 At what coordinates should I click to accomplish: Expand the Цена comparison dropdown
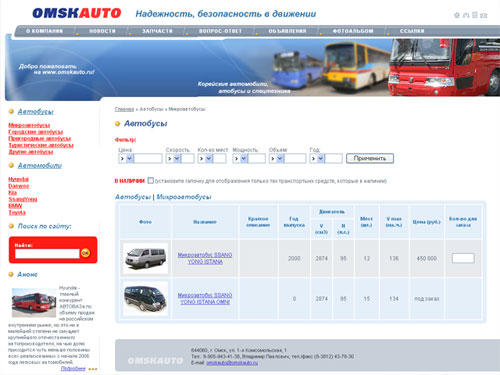pos(129,158)
